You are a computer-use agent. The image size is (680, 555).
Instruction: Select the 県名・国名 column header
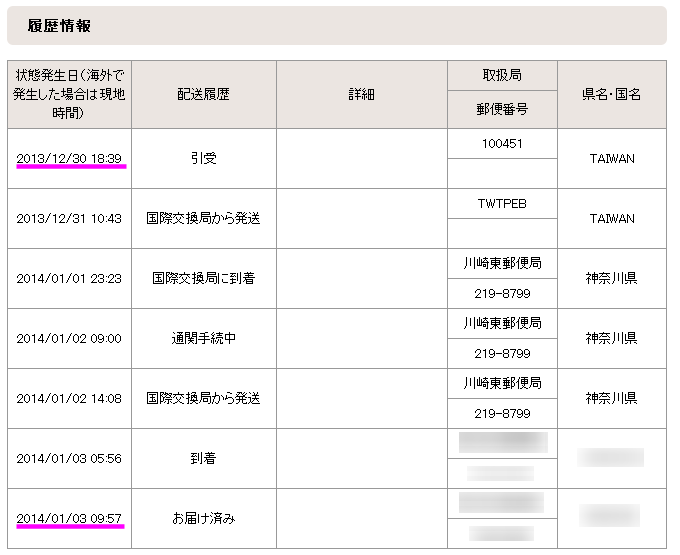pyautogui.click(x=611, y=94)
